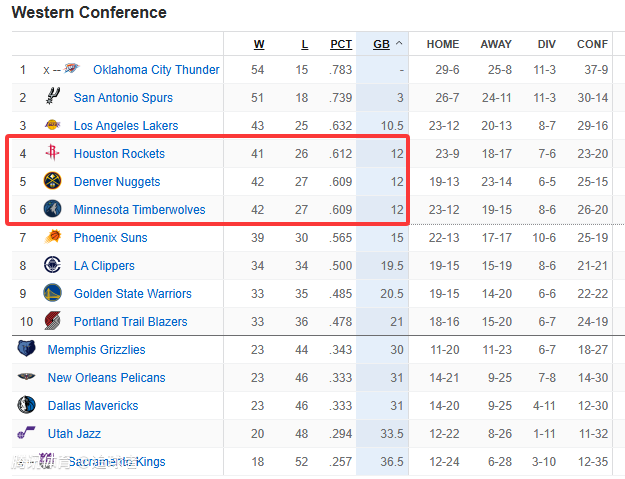Viewport: 625px width, 479px height.
Task: Sort standings by GB column arrow
Action: (400, 44)
